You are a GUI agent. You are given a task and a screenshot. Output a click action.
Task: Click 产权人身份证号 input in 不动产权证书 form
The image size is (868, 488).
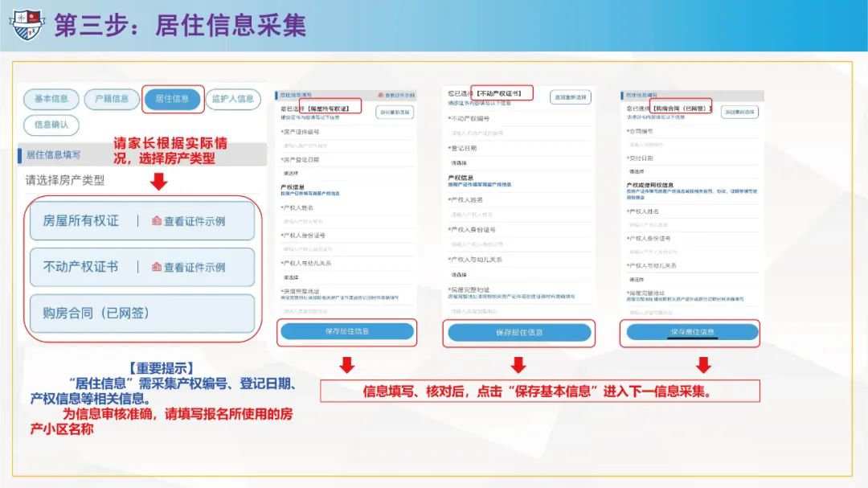pyautogui.click(x=519, y=244)
